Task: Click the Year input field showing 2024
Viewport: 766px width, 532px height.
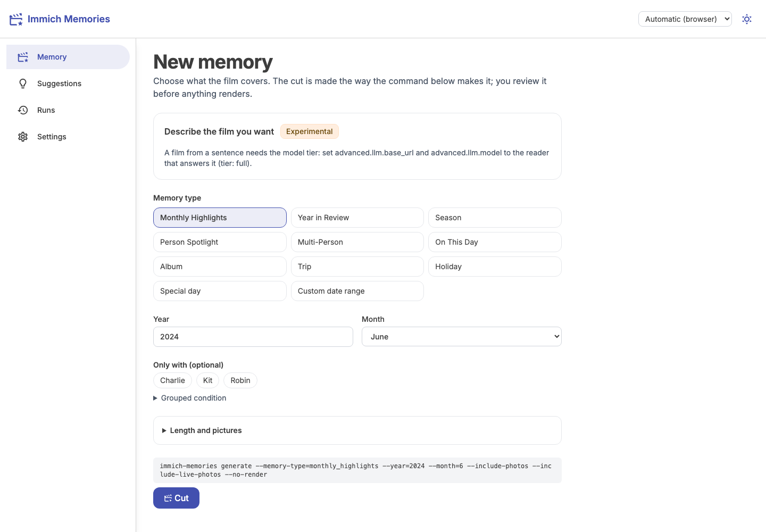Action: point(253,337)
